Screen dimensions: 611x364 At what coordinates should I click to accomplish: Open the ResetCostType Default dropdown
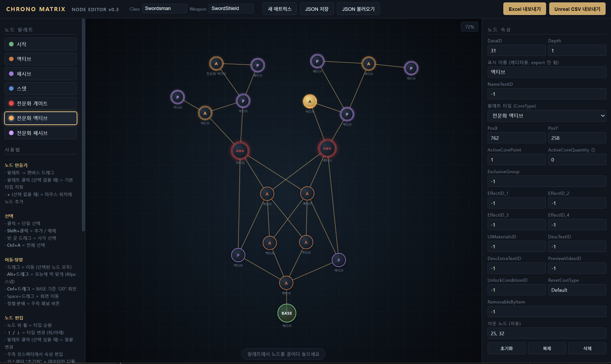pos(577,290)
